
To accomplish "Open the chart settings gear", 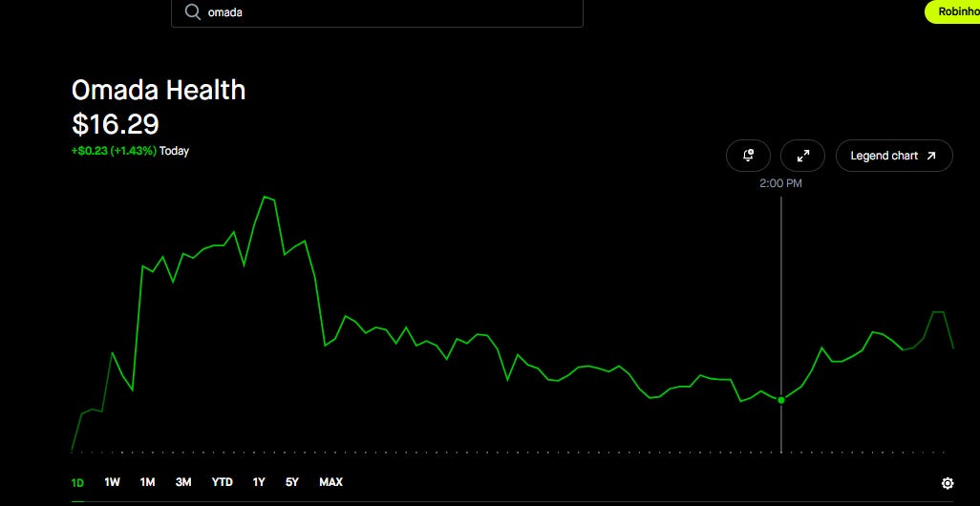I will coord(948,483).
